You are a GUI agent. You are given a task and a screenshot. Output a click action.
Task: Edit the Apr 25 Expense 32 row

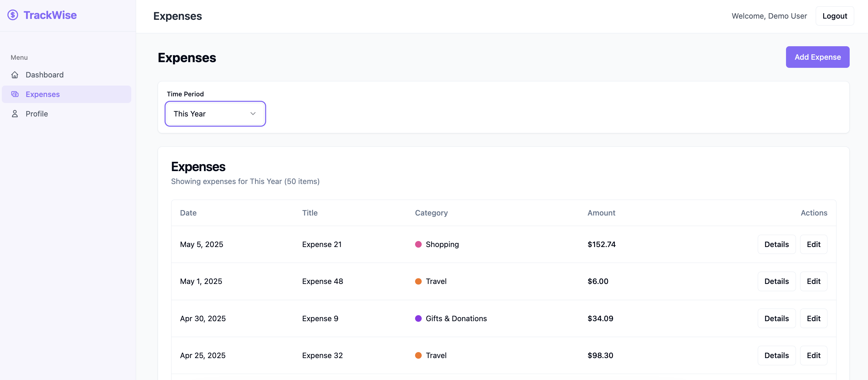click(x=813, y=355)
